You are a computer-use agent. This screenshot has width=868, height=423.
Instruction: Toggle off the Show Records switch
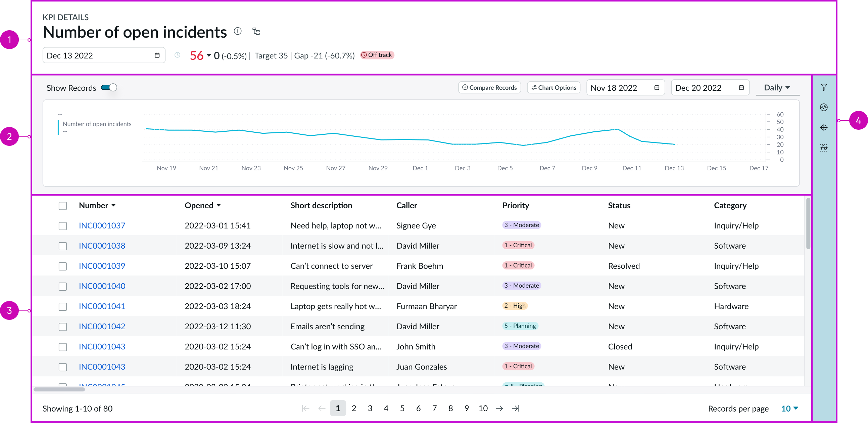tap(109, 87)
